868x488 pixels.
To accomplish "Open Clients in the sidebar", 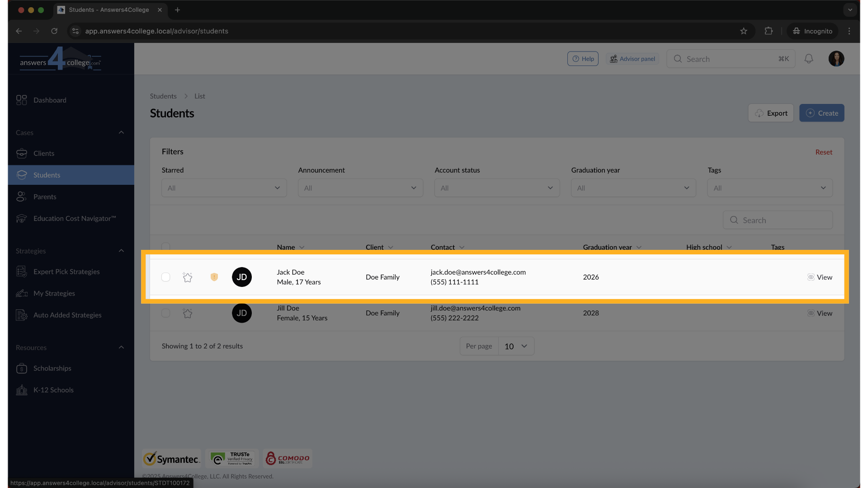I will tap(44, 154).
